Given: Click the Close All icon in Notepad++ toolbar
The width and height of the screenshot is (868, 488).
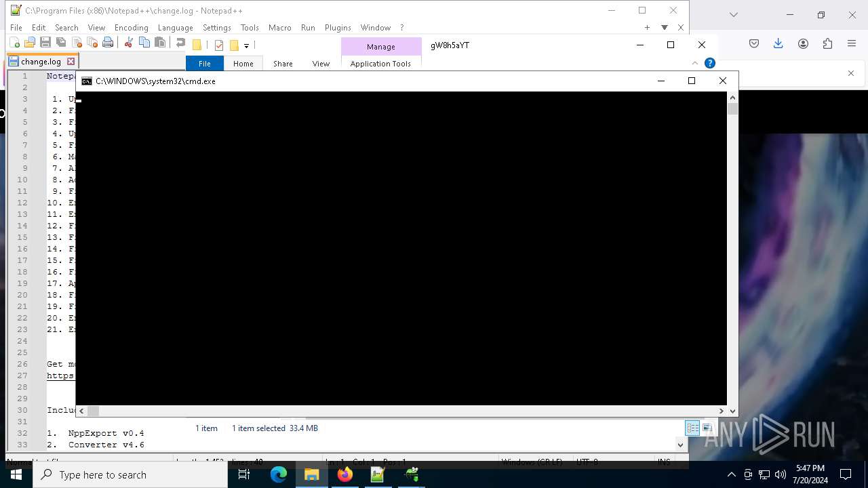Looking at the screenshot, I should coord(92,43).
